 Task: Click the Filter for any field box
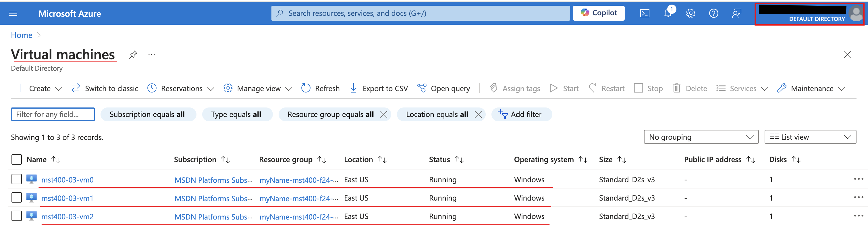[53, 114]
